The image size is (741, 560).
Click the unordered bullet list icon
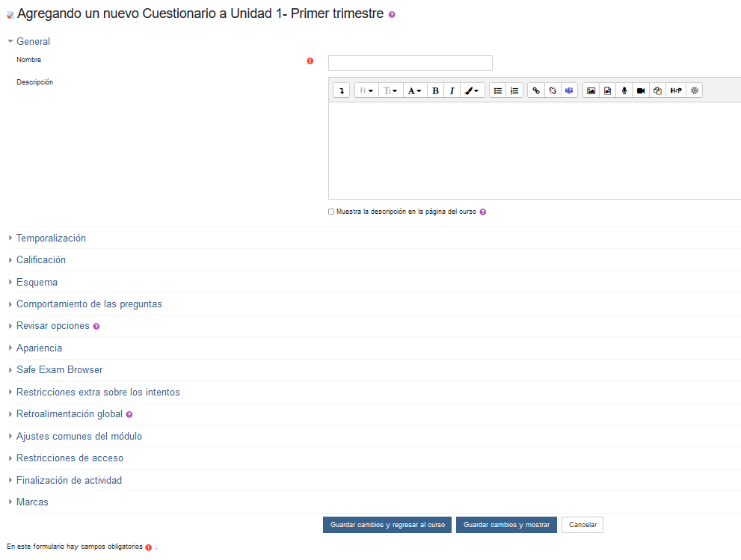coord(498,90)
